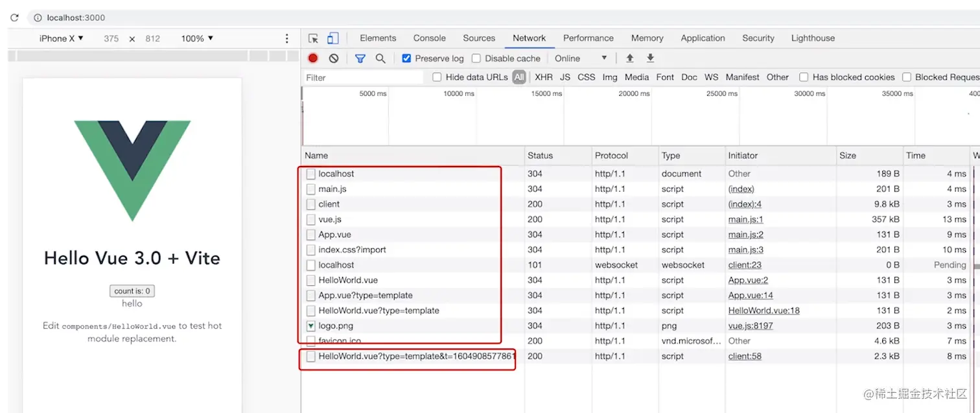Filter requests by Manifest
Screen dimensions: 980x413
tap(742, 77)
